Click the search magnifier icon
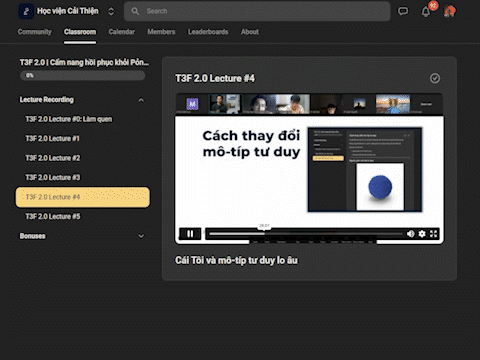 [135, 11]
